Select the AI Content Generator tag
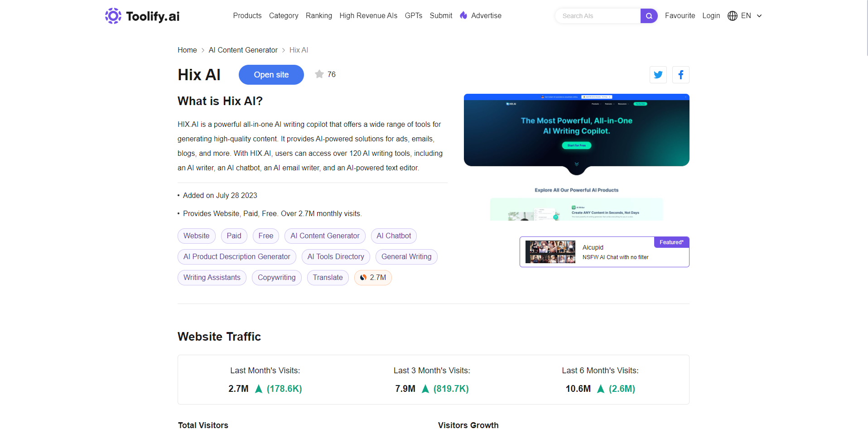 point(325,236)
